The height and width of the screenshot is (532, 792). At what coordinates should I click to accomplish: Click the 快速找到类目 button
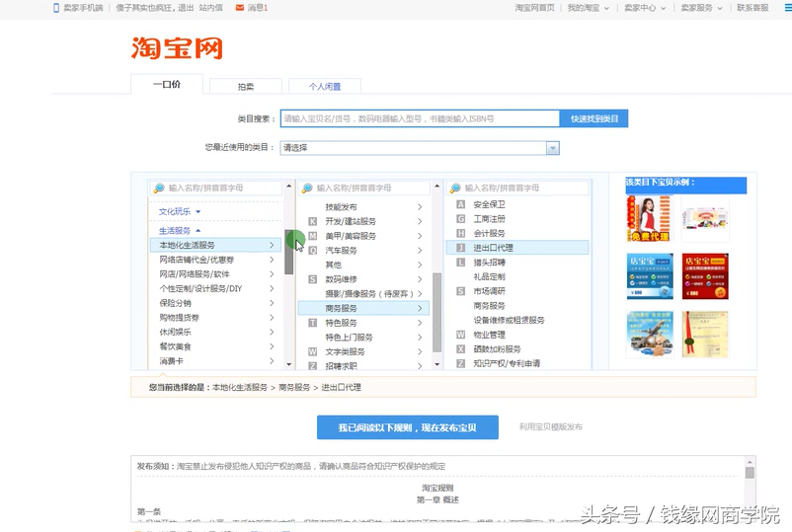(x=594, y=118)
